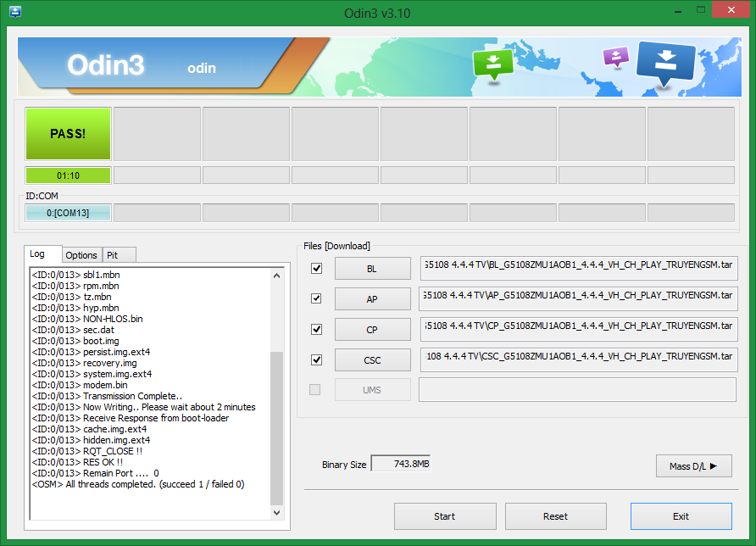This screenshot has width=756, height=546.
Task: Click the empty UMS path field
Action: [x=578, y=390]
